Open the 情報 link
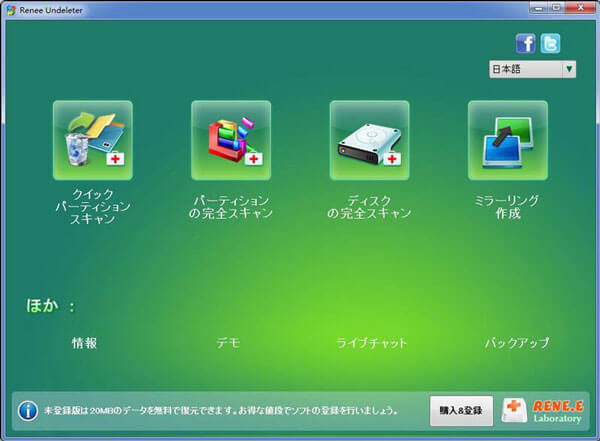Image resolution: width=600 pixels, height=441 pixels. pos(84,343)
